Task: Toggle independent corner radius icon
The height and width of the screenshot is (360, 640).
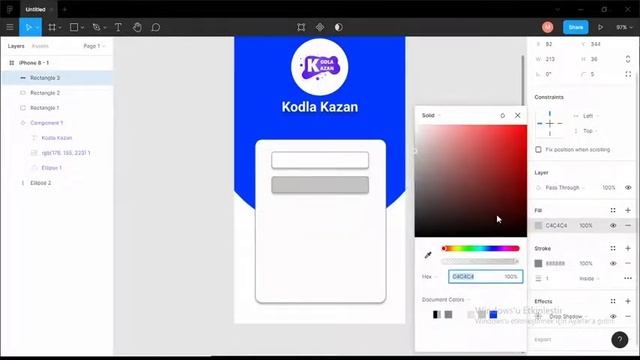Action: point(628,74)
